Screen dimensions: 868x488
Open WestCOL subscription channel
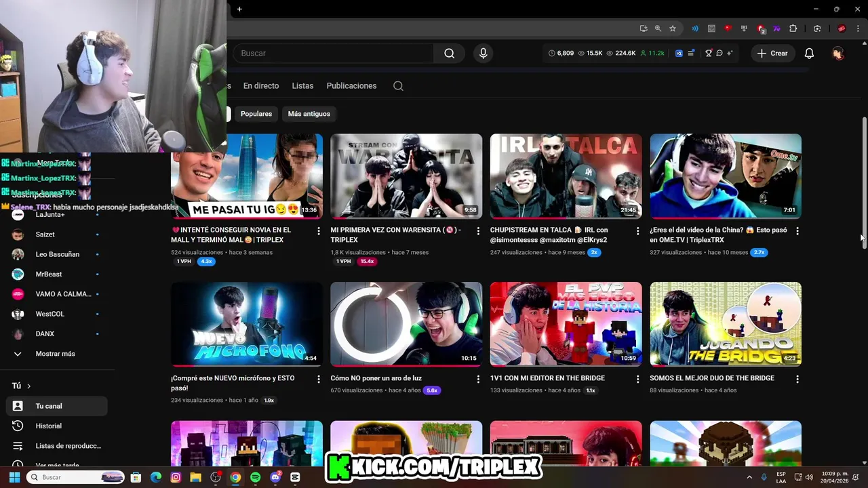[57, 314]
